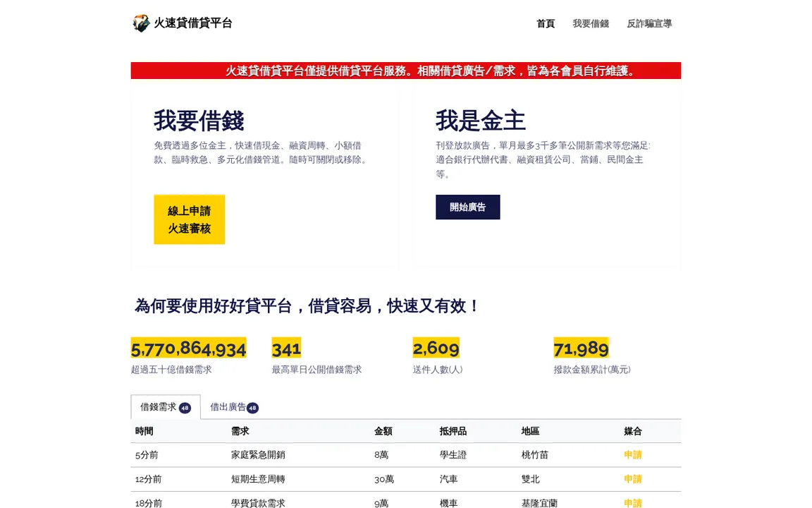Click the 48 badge on 借出廣告 tab
Image resolution: width=812 pixels, height=508 pixels.
coord(252,408)
